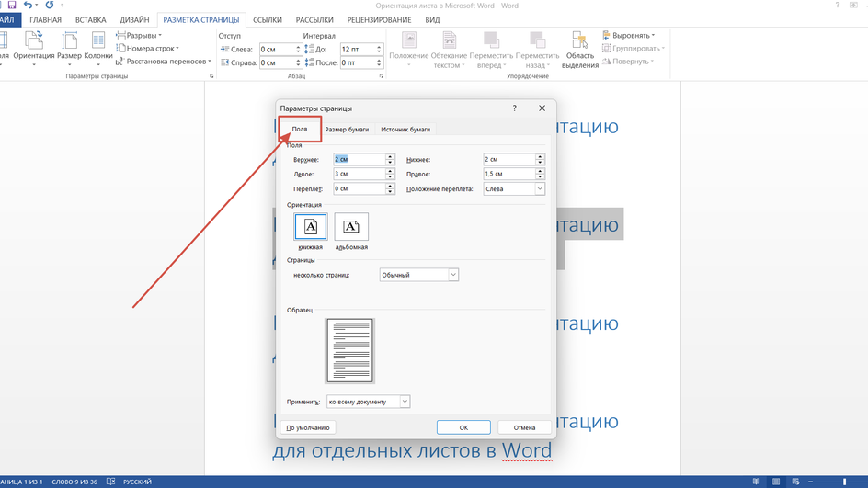Select the альбомная landscape orientation icon
Viewport: 868px width, 488px height.
click(x=351, y=226)
